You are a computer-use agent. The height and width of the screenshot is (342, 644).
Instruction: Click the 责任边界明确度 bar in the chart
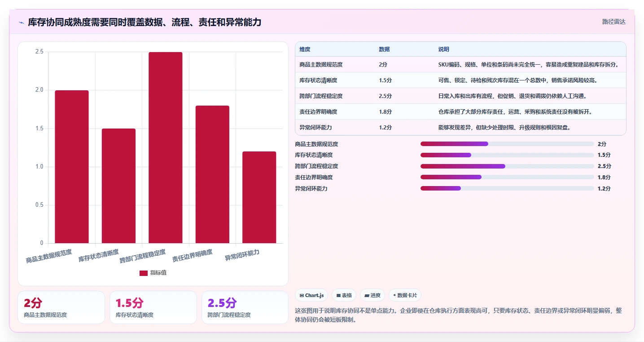point(212,174)
